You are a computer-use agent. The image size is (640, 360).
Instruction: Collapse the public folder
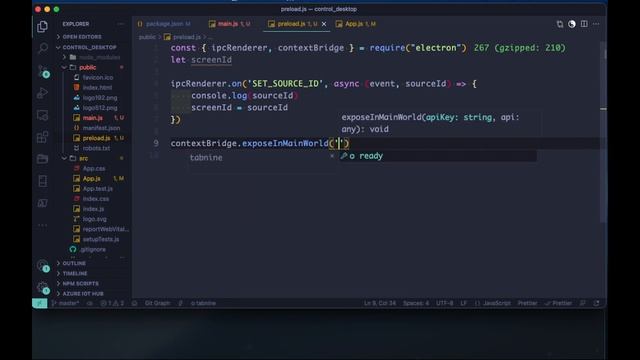(87, 67)
